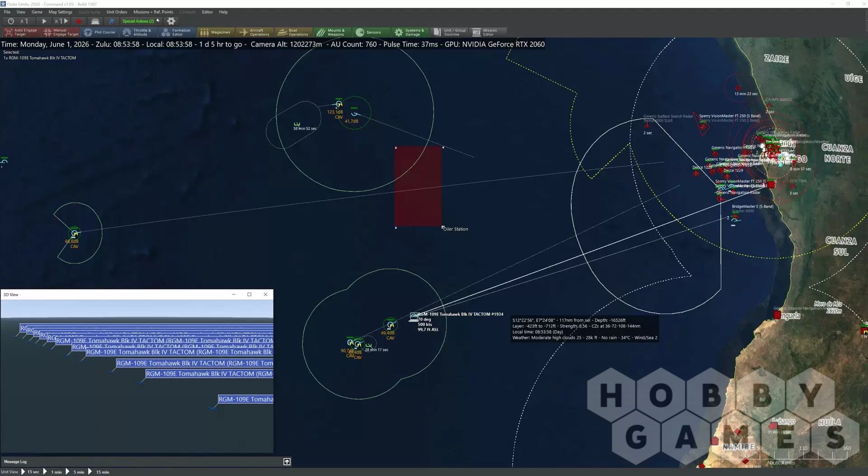Select the lowest RGM-109E Tomahawk label in 3D View

click(245, 399)
